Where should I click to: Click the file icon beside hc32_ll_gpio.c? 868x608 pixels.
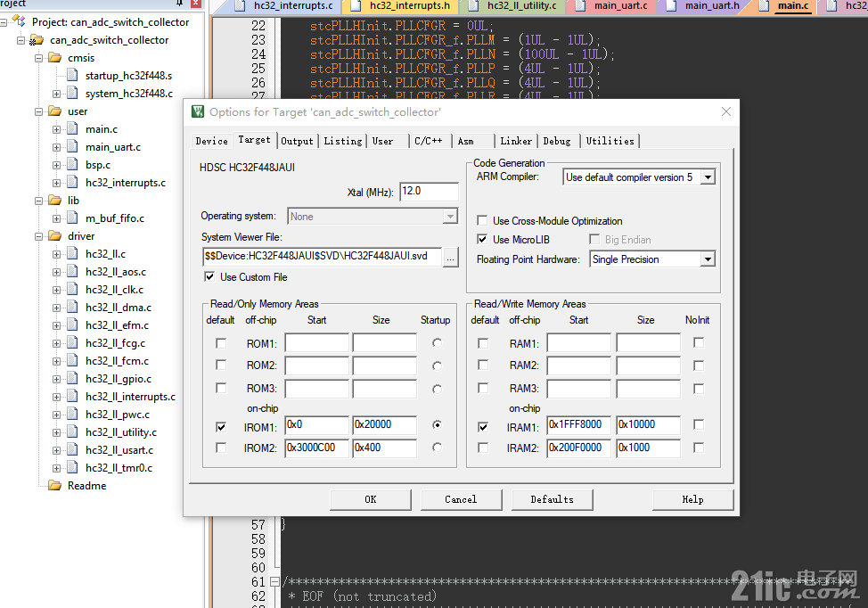(72, 379)
